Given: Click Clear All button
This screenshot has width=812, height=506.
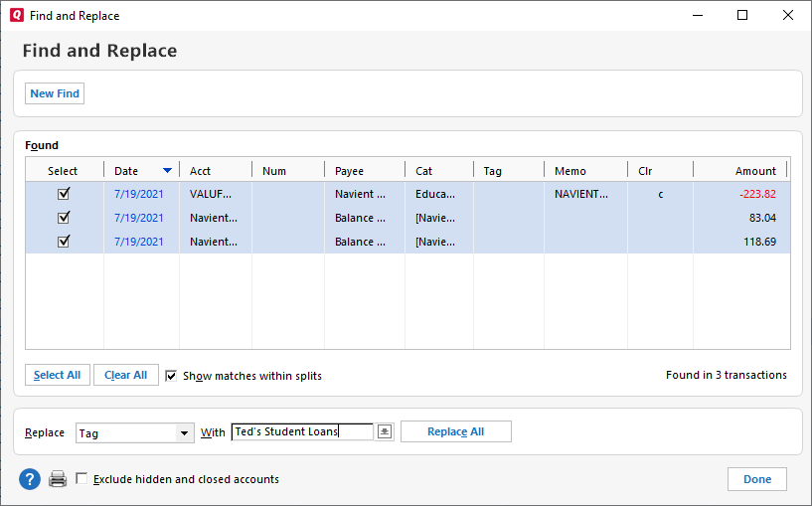Looking at the screenshot, I should coord(125,375).
